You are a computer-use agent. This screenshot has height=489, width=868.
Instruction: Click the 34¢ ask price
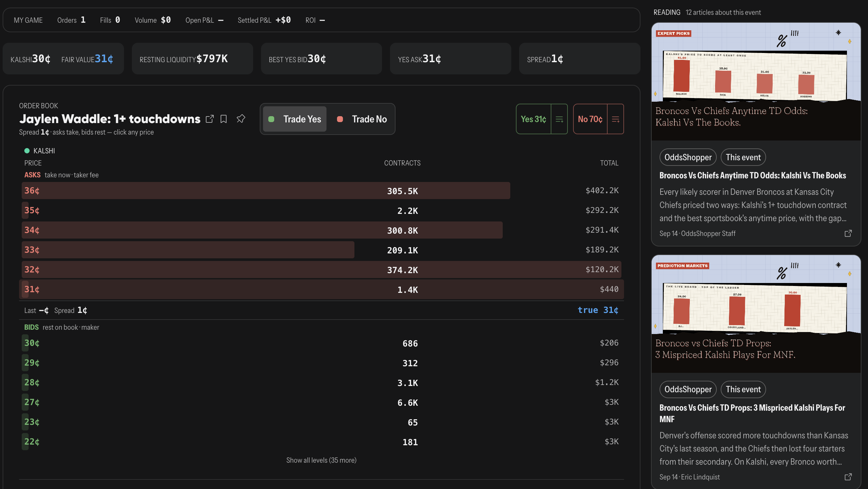[32, 230]
